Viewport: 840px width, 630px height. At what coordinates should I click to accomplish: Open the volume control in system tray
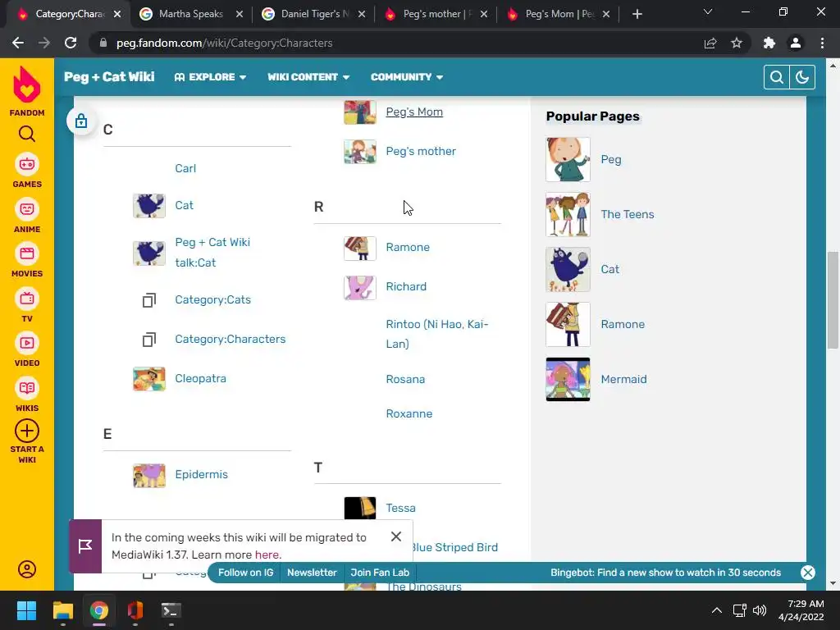point(760,610)
